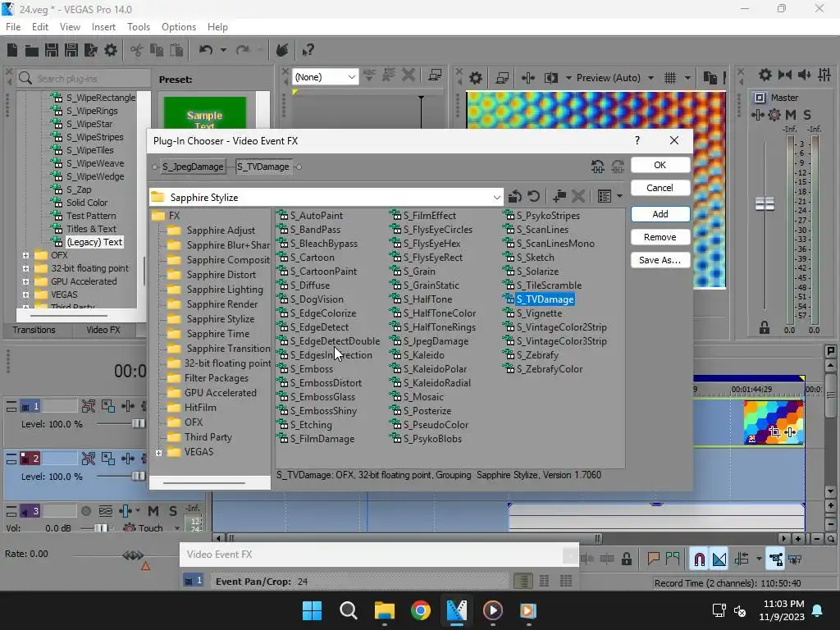The width and height of the screenshot is (840, 630).
Task: Toggle the Master bus fader lock
Action: (x=765, y=327)
